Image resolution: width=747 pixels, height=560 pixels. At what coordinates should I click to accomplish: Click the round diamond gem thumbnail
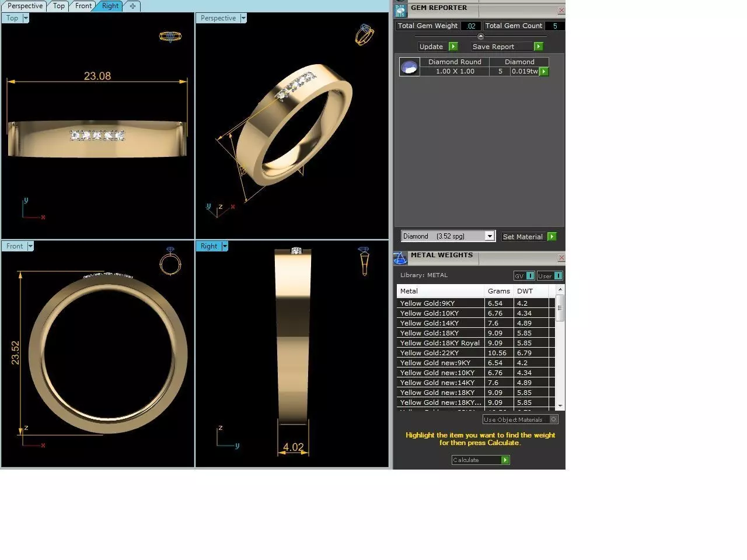pos(409,67)
